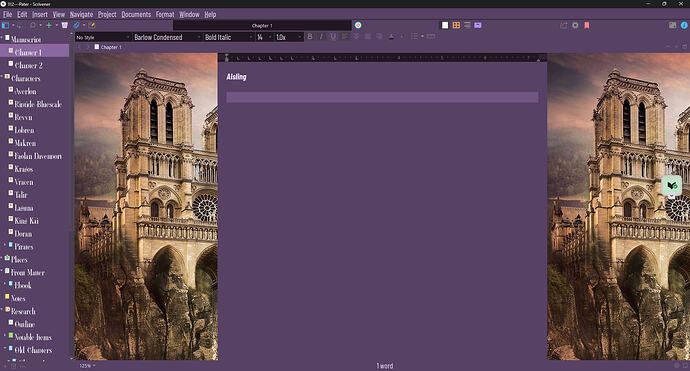Open the Insert menu

pyautogui.click(x=40, y=15)
